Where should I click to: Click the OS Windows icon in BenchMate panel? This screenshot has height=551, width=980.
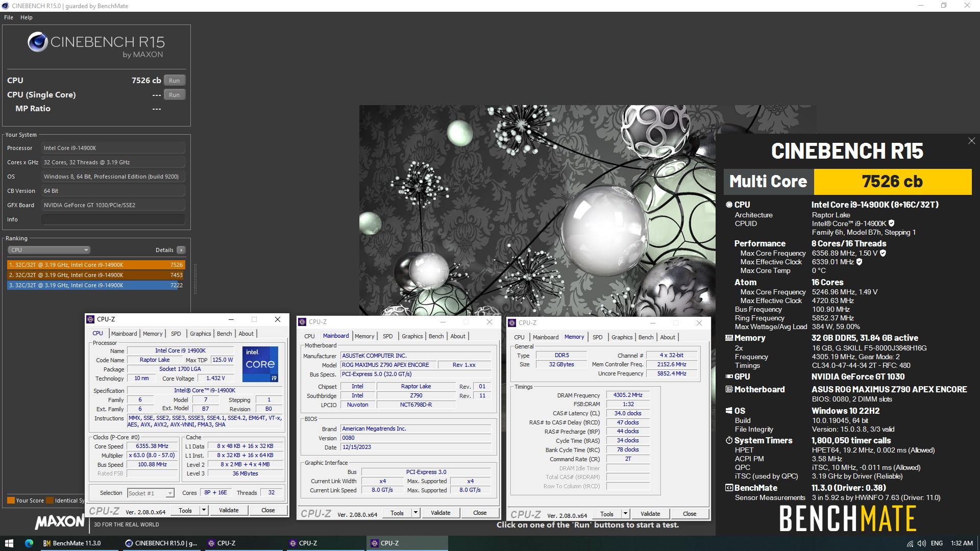729,411
